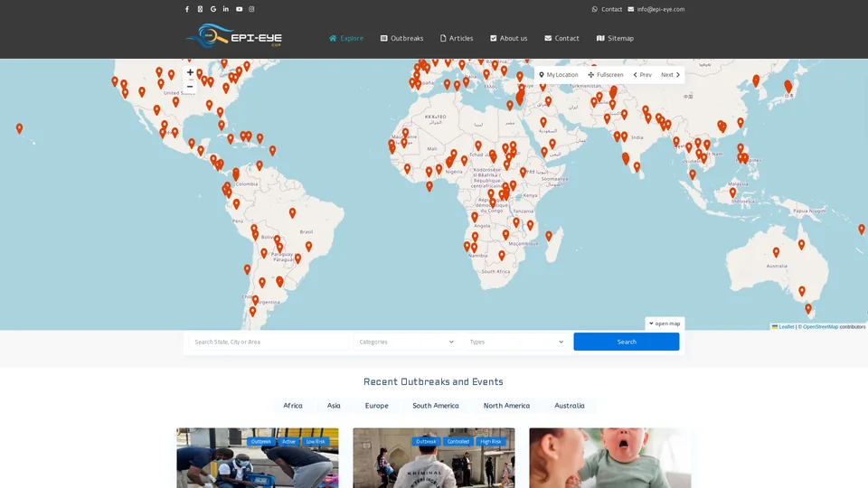Select the South America tab
868x488 pixels.
(x=436, y=406)
